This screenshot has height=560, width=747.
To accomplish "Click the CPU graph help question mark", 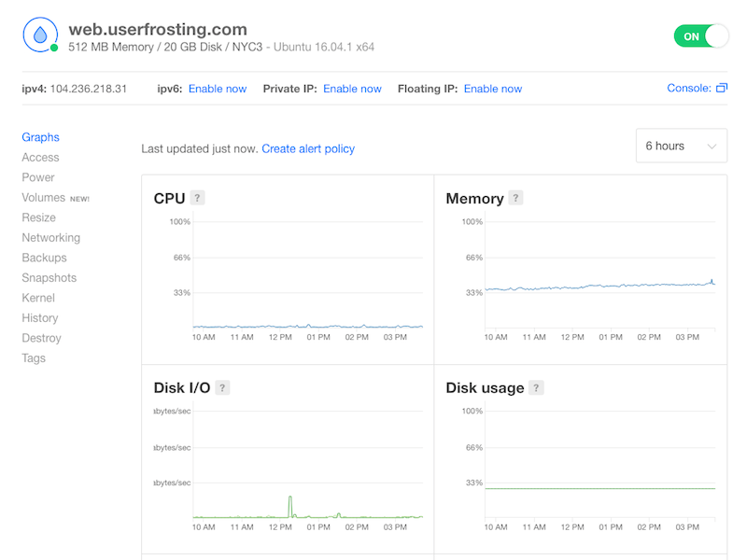I will tap(197, 198).
